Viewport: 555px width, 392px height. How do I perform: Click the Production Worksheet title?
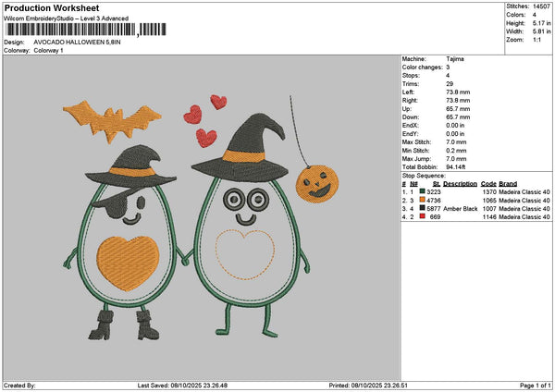pos(49,8)
